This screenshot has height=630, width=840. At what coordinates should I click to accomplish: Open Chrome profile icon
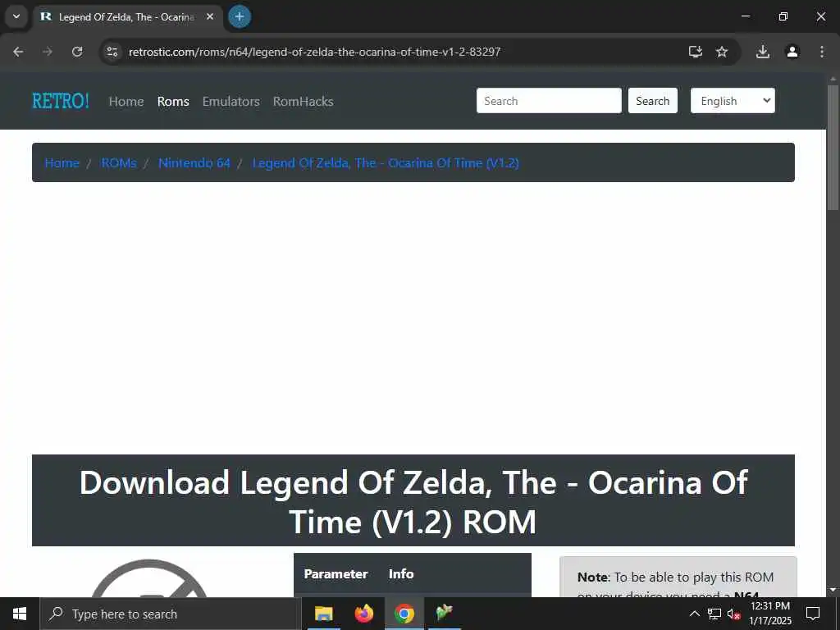(792, 52)
